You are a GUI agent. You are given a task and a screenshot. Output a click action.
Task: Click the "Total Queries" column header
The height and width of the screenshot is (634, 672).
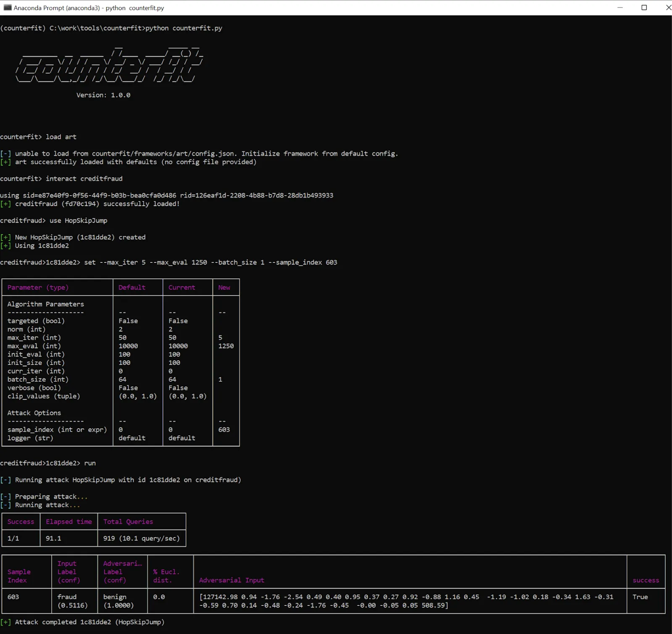[x=128, y=522]
